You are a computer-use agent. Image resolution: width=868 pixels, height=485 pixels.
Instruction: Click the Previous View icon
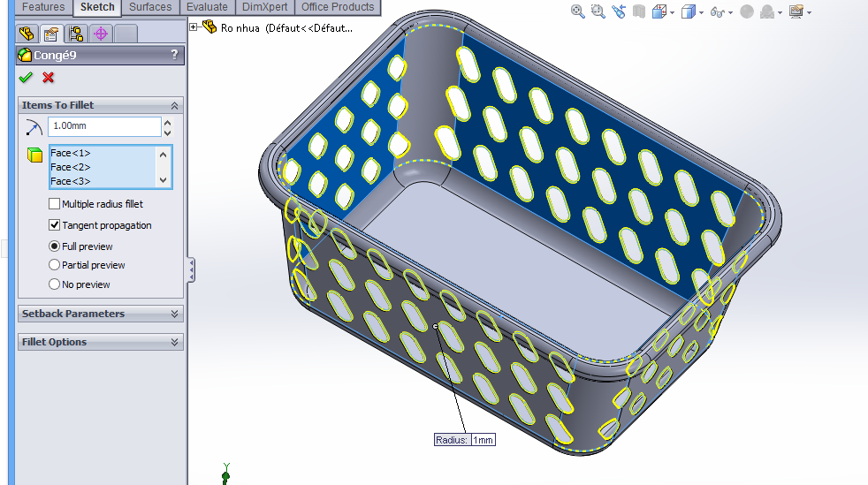[x=619, y=12]
